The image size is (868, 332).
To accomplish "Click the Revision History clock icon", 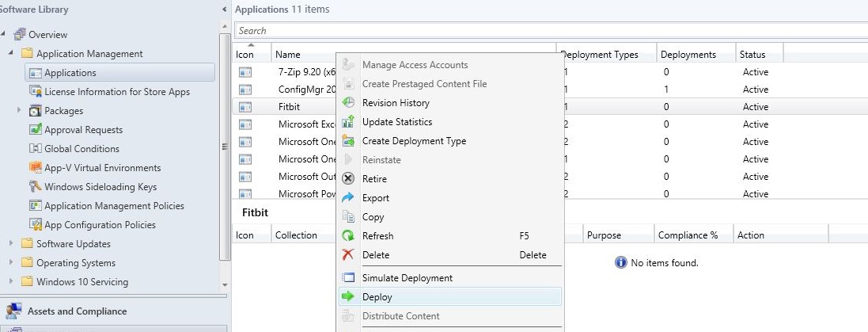I will [x=348, y=102].
